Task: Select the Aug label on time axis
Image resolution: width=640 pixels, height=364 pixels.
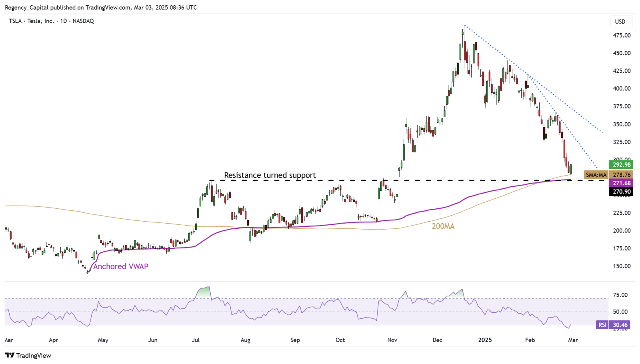Action: [x=245, y=340]
